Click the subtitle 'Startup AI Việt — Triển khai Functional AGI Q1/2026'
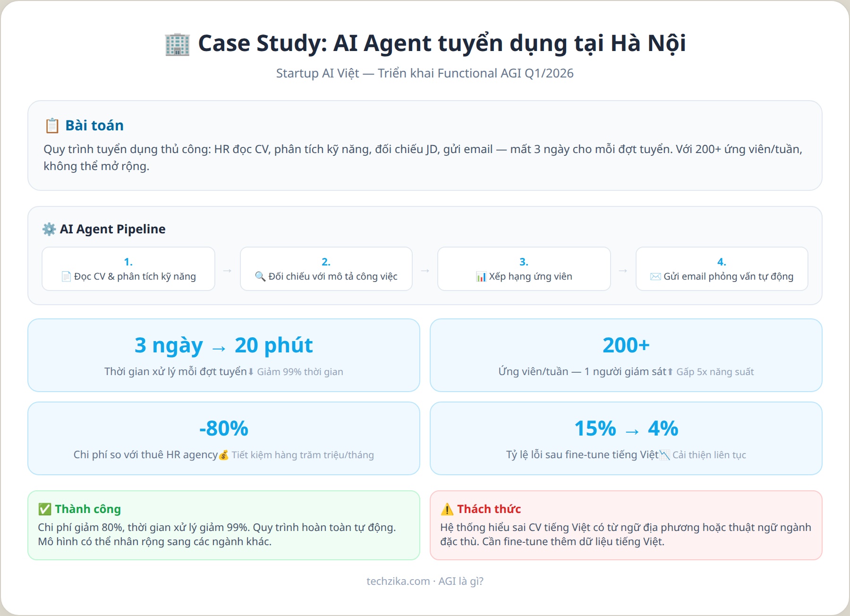 [x=425, y=73]
